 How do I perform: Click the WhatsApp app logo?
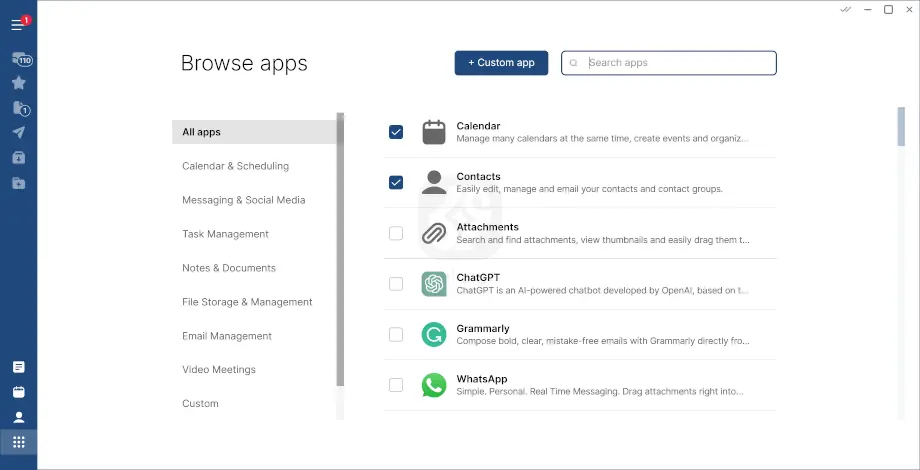tap(433, 385)
